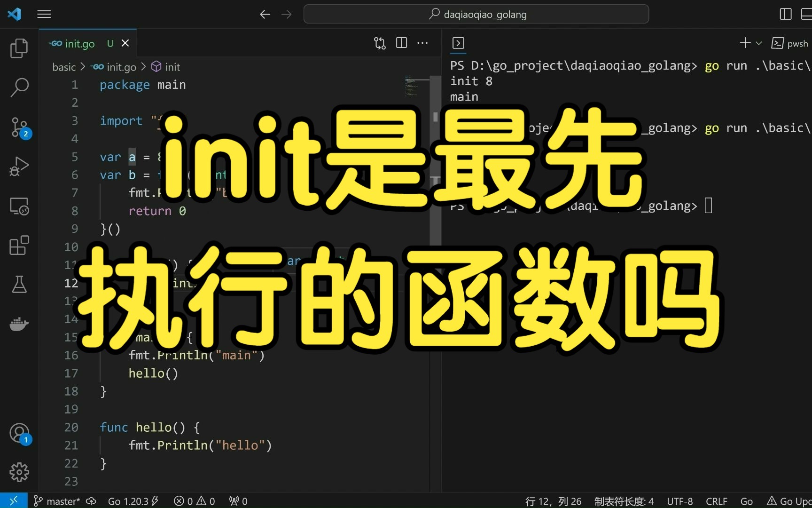Open editor More Actions ellipsis
Screen dimensions: 812x508
pyautogui.click(x=422, y=43)
